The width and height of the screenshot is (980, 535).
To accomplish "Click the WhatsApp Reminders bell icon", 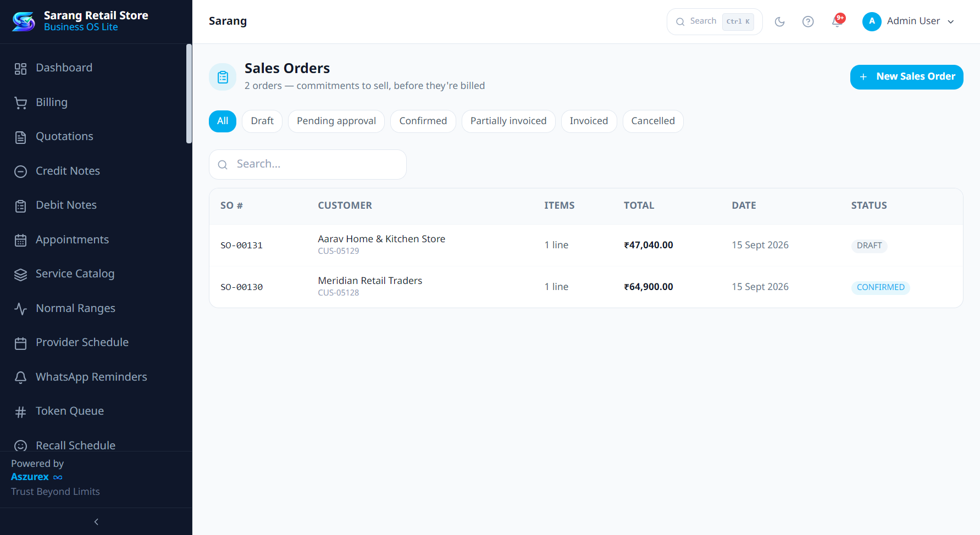I will coord(20,378).
